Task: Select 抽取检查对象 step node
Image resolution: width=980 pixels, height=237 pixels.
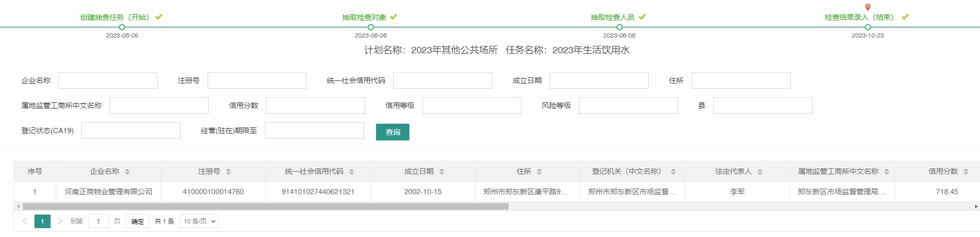Action: coord(371,27)
